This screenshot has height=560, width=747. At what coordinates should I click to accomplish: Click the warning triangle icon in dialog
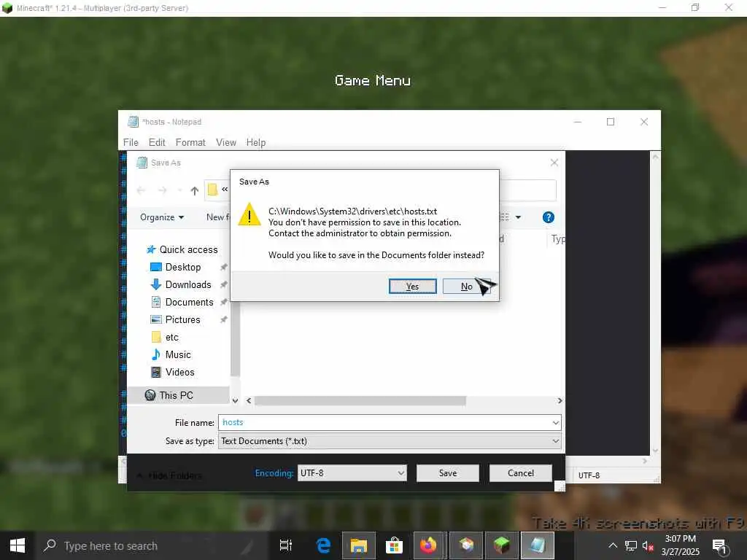pyautogui.click(x=249, y=215)
